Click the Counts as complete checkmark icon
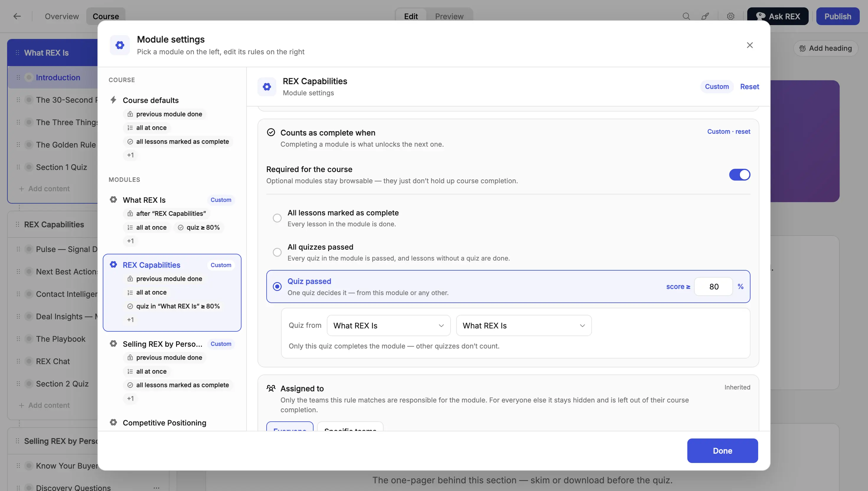This screenshot has width=868, height=491. point(271,132)
